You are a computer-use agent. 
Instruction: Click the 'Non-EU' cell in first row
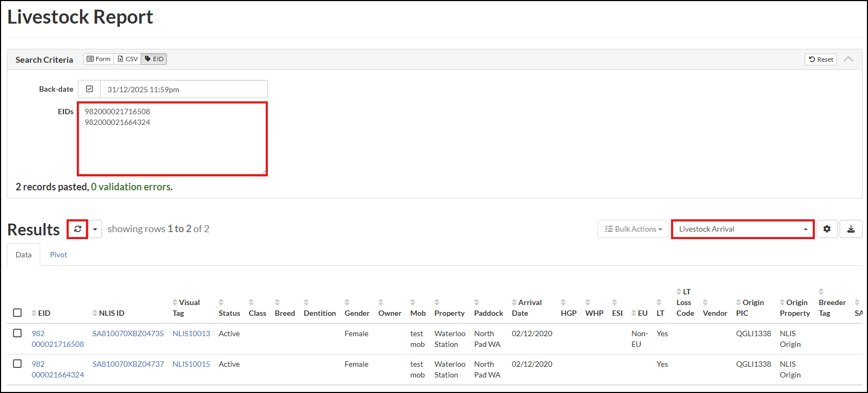click(x=639, y=339)
